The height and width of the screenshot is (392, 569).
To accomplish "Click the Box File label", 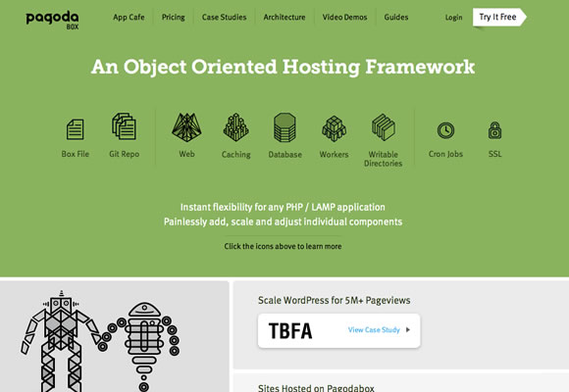I will tap(76, 154).
